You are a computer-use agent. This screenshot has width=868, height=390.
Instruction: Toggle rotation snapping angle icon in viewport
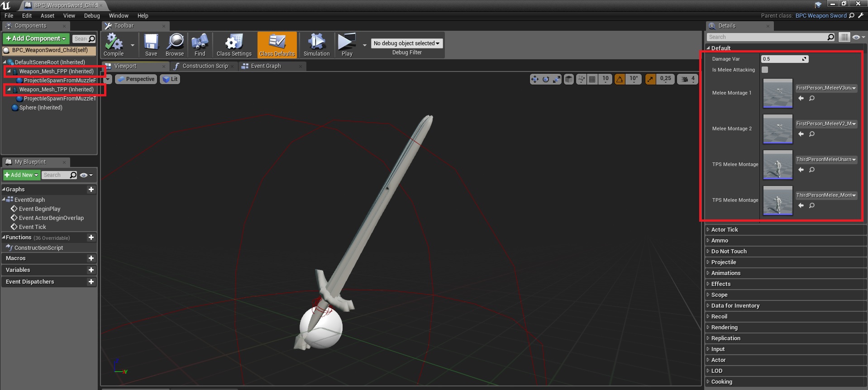pos(620,79)
